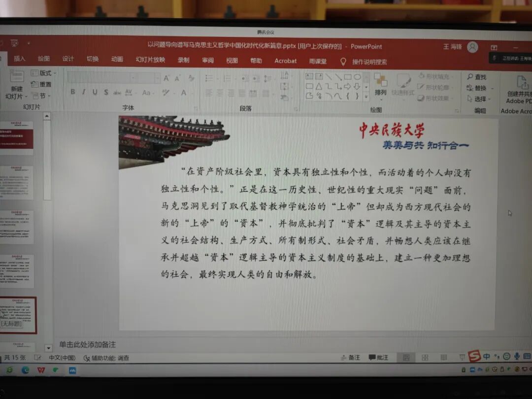Open the 版式 (Layout) dropdown
Image resolution: width=532 pixels, height=399 pixels.
pyautogui.click(x=45, y=72)
